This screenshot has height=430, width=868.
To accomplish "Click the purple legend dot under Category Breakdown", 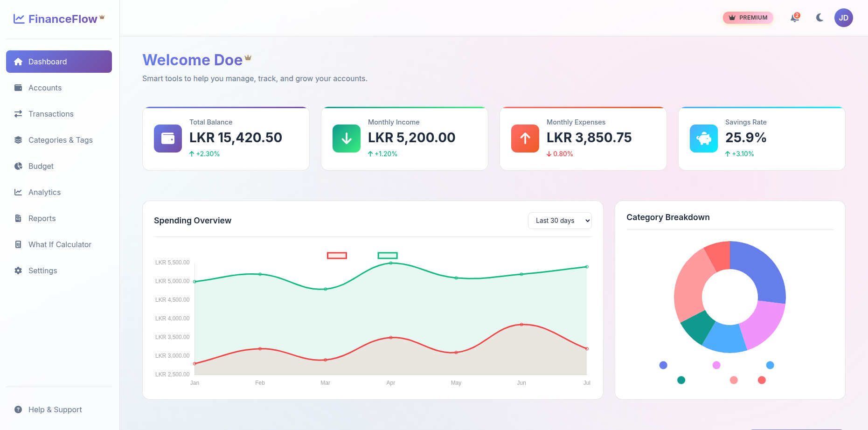I will click(x=663, y=365).
